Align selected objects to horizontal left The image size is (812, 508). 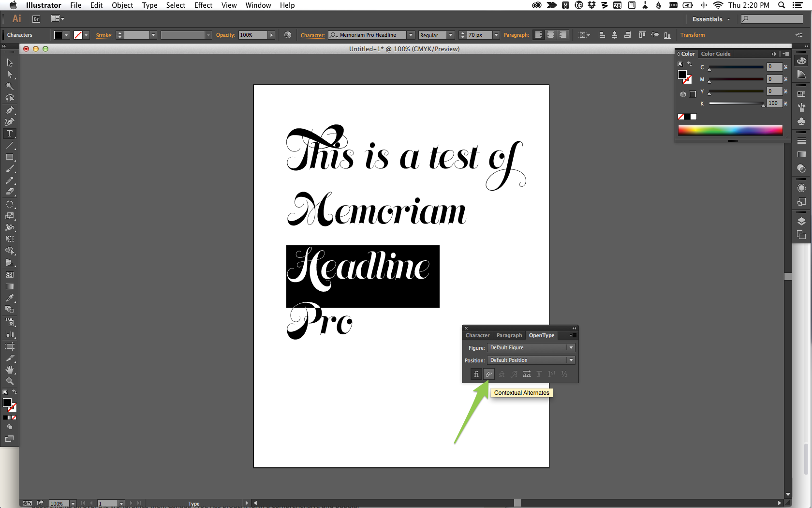(602, 35)
